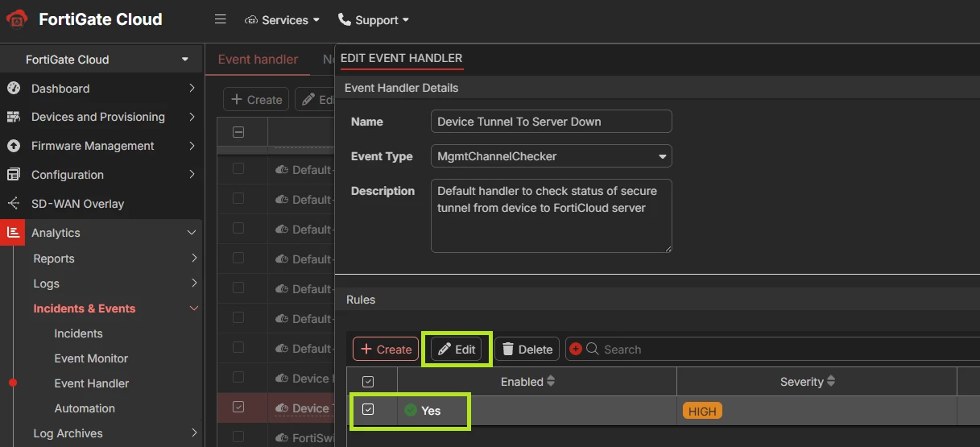Open the Automation page
This screenshot has height=447, width=980.
pyautogui.click(x=85, y=408)
